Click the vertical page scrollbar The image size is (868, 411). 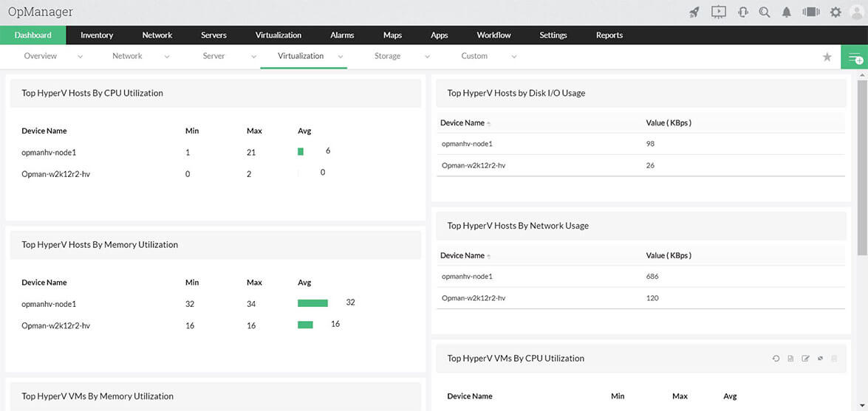[x=862, y=166]
